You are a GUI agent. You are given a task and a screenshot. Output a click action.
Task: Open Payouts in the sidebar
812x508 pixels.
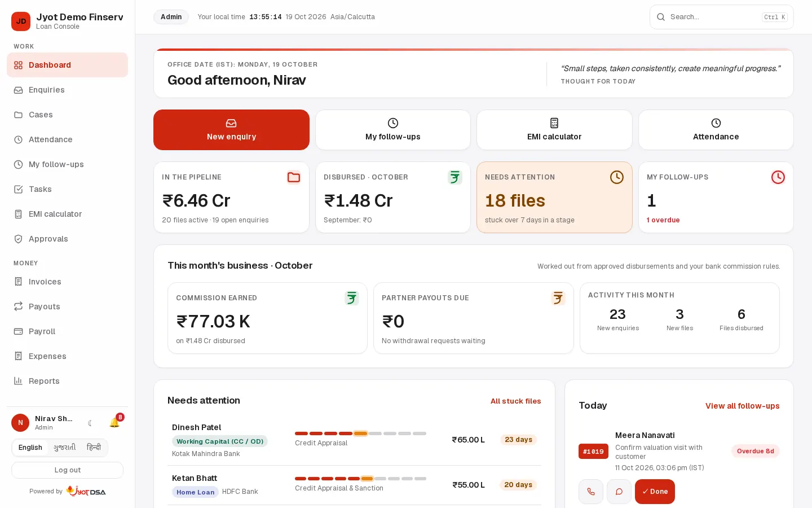coord(67,306)
